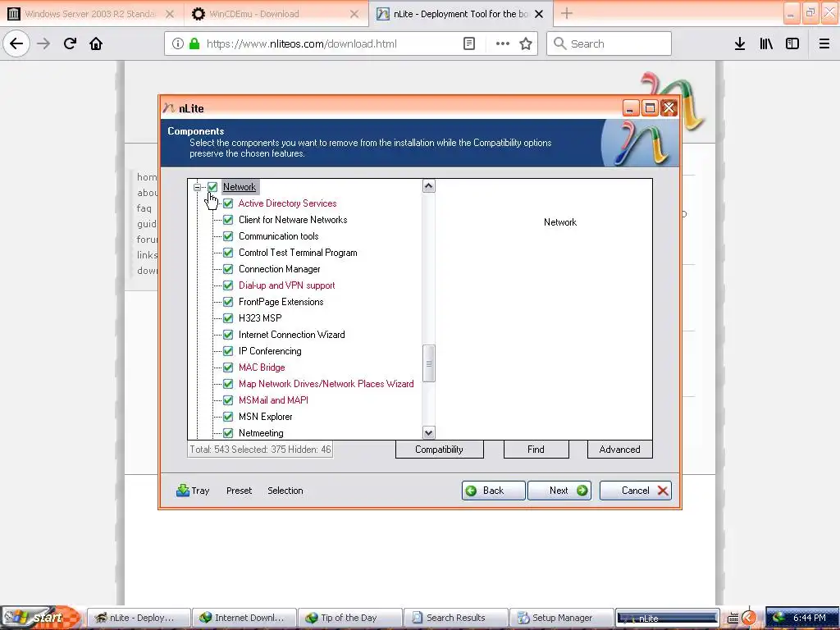This screenshot has height=630, width=840.
Task: Show site information icon in address bar
Action: tap(178, 44)
